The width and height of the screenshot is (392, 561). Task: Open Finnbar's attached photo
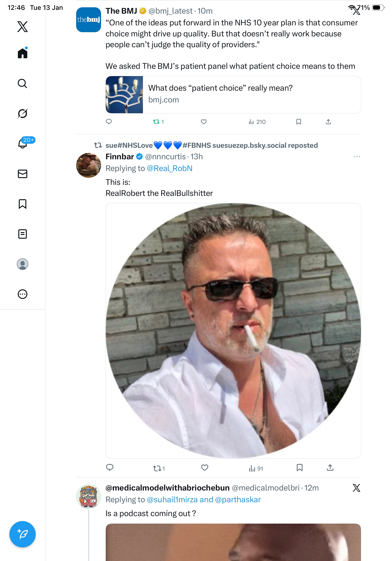(x=233, y=330)
